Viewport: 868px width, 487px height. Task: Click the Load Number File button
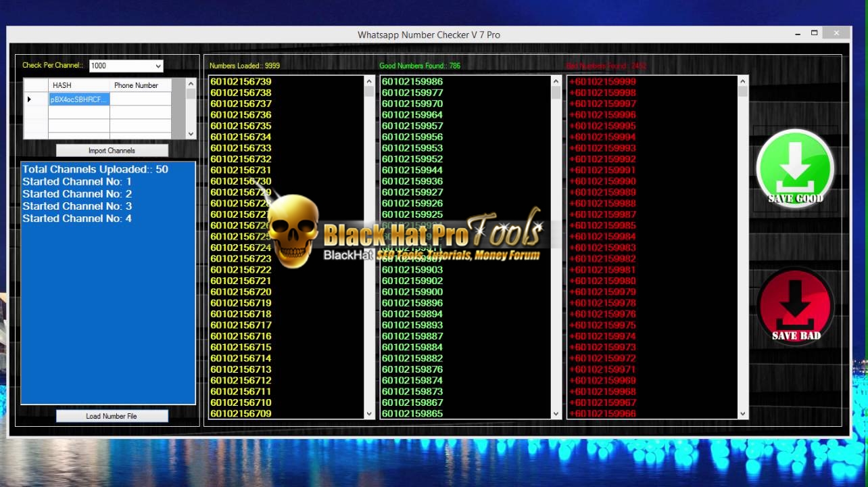tap(112, 416)
